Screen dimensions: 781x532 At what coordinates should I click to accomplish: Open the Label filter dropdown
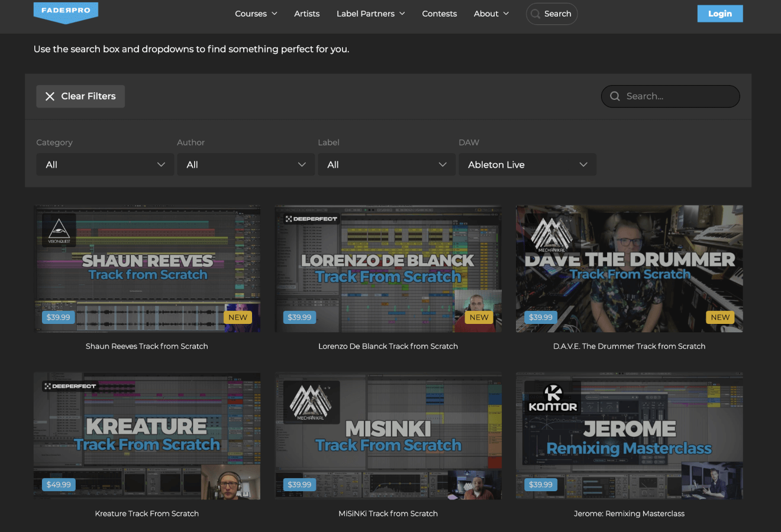[x=387, y=164]
